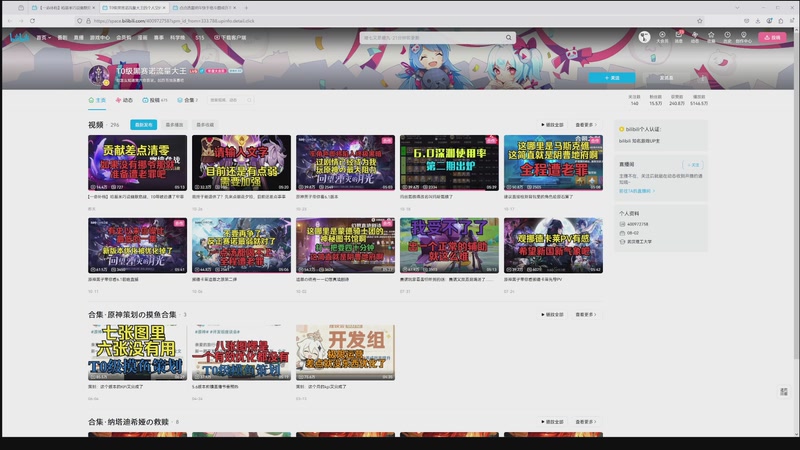This screenshot has height=450, width=800.
Task: Click the blue + 关注 follow button on the banner
Action: coord(612,78)
